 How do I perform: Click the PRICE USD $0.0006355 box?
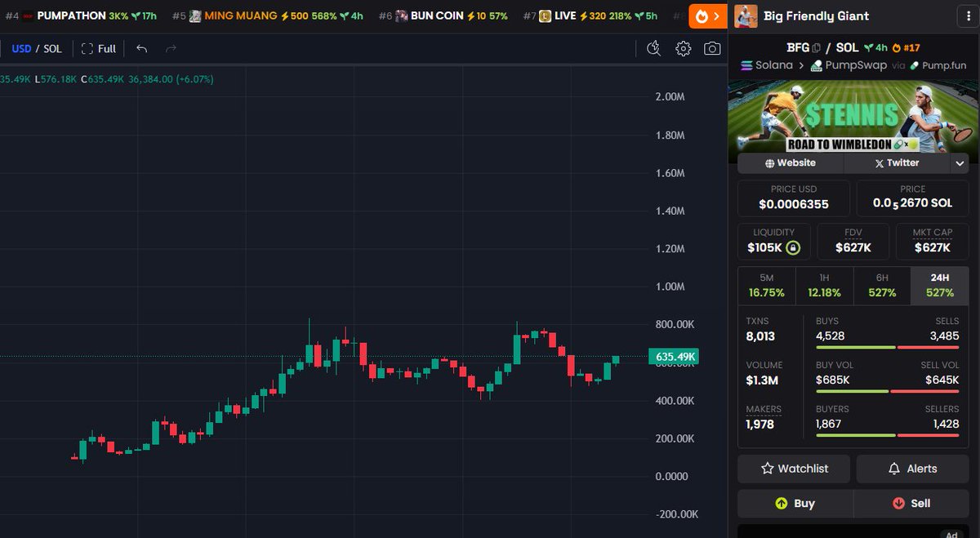point(794,198)
